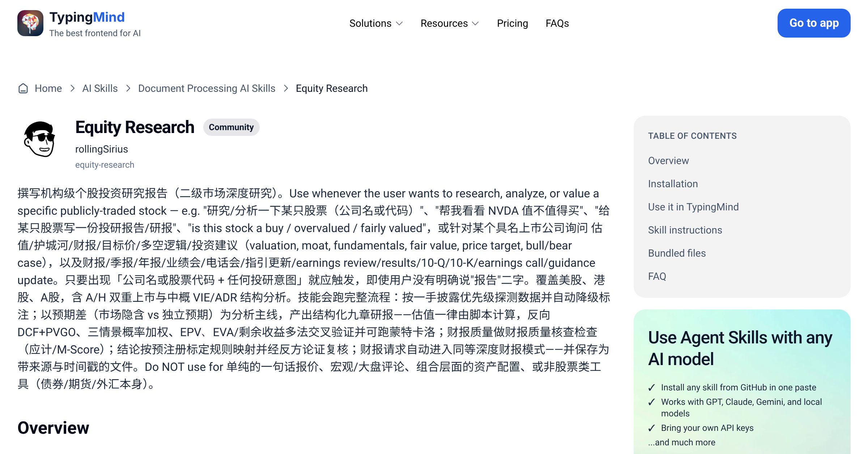
Task: Click 'Install any skill from GitHub' text
Action: click(x=739, y=387)
